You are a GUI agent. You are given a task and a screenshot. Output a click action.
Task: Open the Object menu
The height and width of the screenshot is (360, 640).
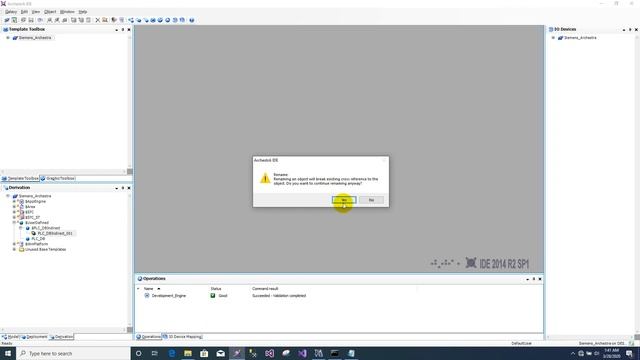[x=50, y=12]
